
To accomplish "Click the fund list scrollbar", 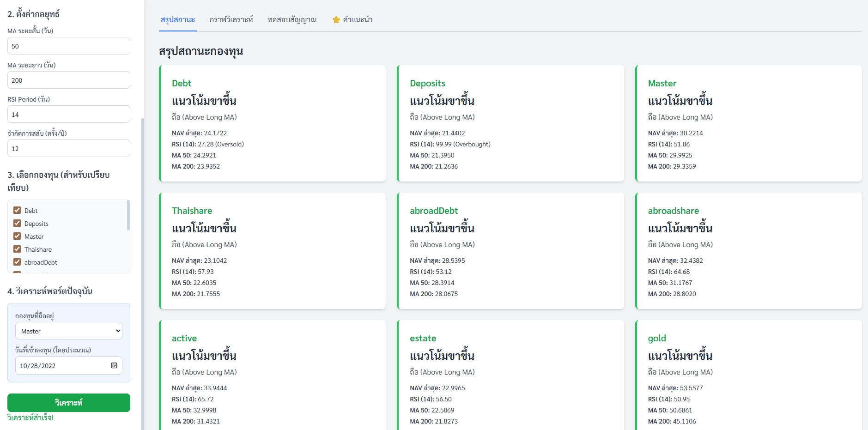I will [x=128, y=216].
